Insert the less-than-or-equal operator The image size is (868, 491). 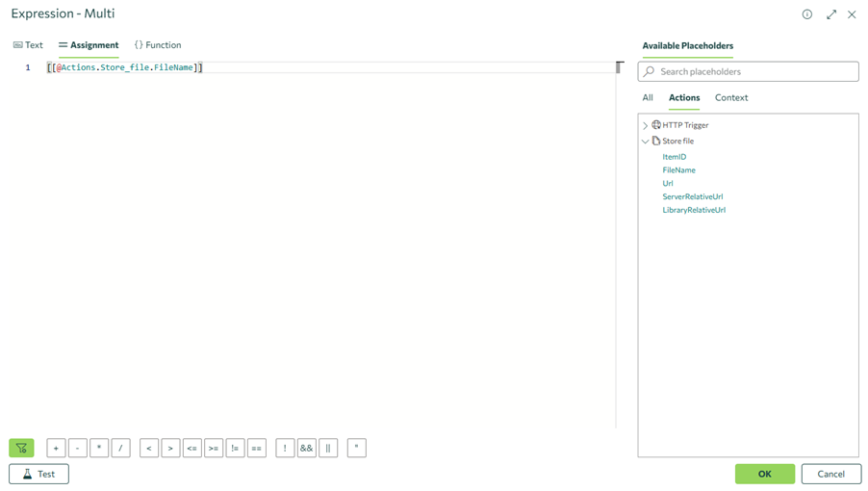click(x=192, y=448)
